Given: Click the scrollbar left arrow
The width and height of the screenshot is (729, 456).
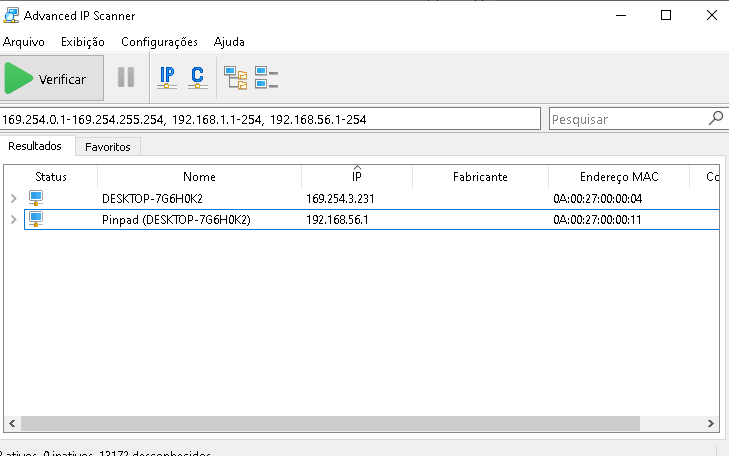Looking at the screenshot, I should tap(13, 423).
